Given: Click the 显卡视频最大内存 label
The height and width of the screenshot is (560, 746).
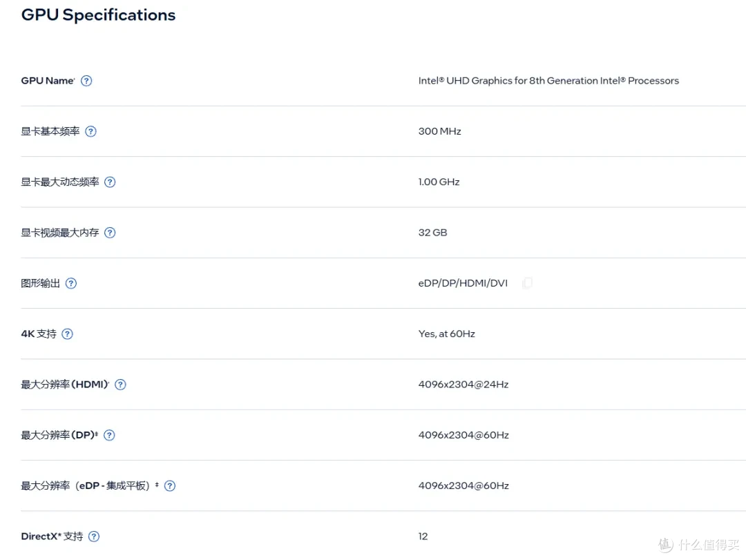Looking at the screenshot, I should coord(60,233).
